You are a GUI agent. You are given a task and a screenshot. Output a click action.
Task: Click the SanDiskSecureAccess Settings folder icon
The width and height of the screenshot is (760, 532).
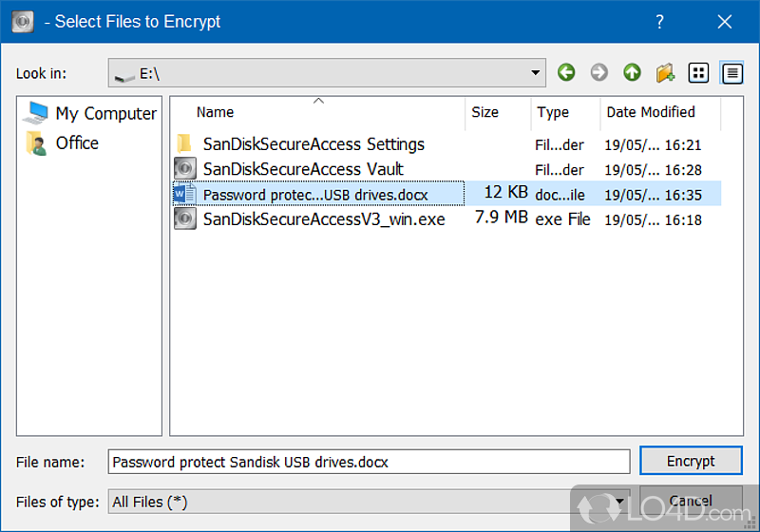[184, 144]
